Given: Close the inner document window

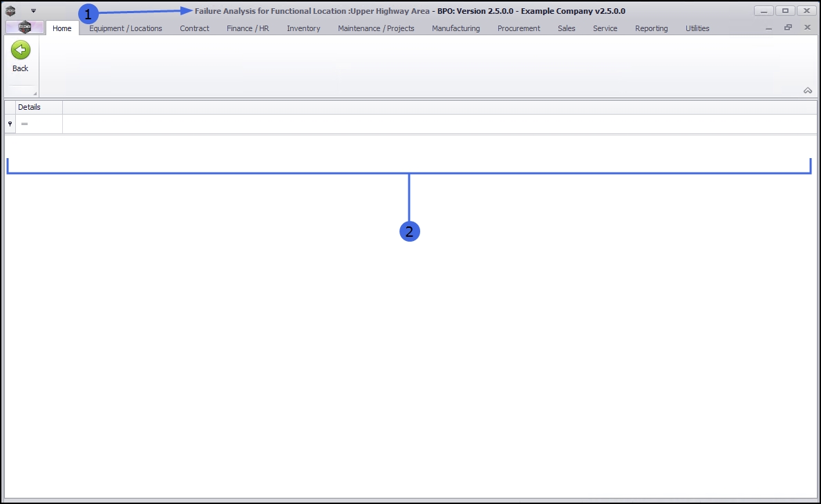Looking at the screenshot, I should (807, 27).
